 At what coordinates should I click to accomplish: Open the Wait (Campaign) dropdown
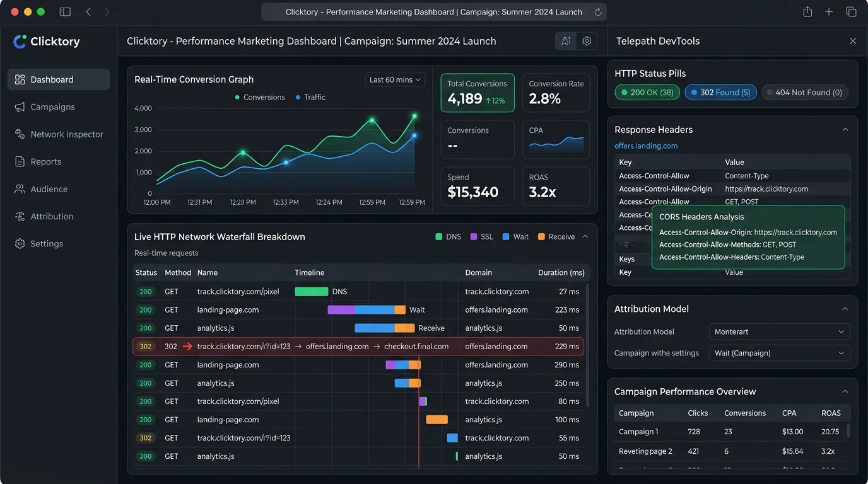click(x=780, y=353)
